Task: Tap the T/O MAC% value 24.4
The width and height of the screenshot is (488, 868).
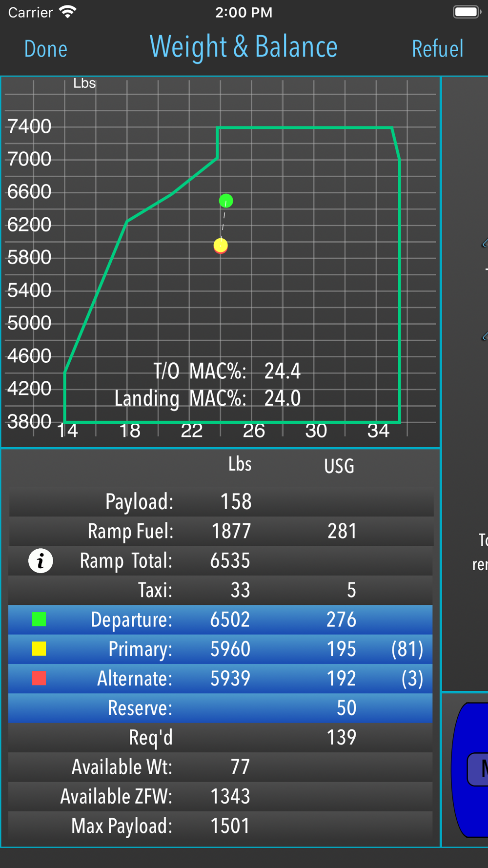Action: pos(283,372)
